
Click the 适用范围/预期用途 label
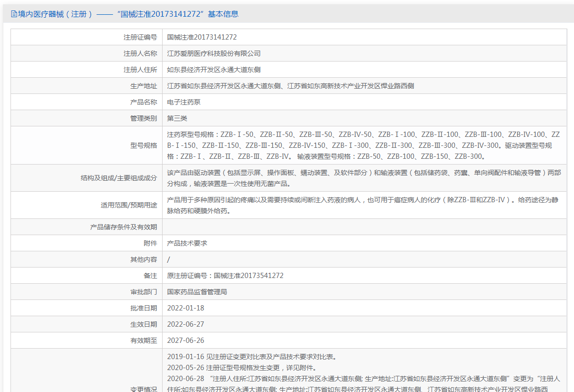click(x=129, y=205)
